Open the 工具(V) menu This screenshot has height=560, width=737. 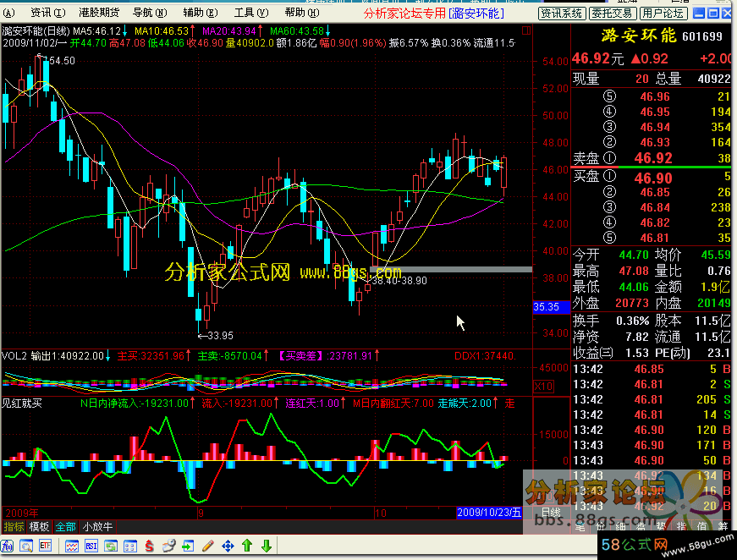[x=251, y=12]
